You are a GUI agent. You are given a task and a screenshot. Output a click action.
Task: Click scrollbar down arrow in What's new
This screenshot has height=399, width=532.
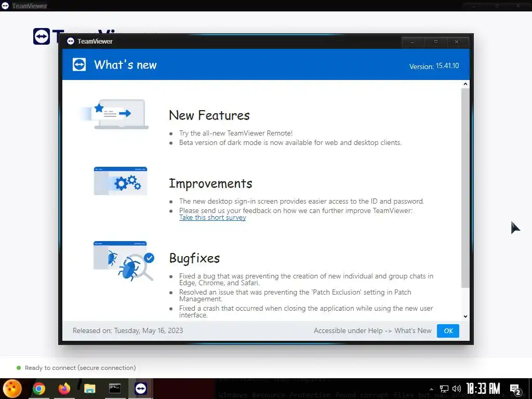pos(465,316)
